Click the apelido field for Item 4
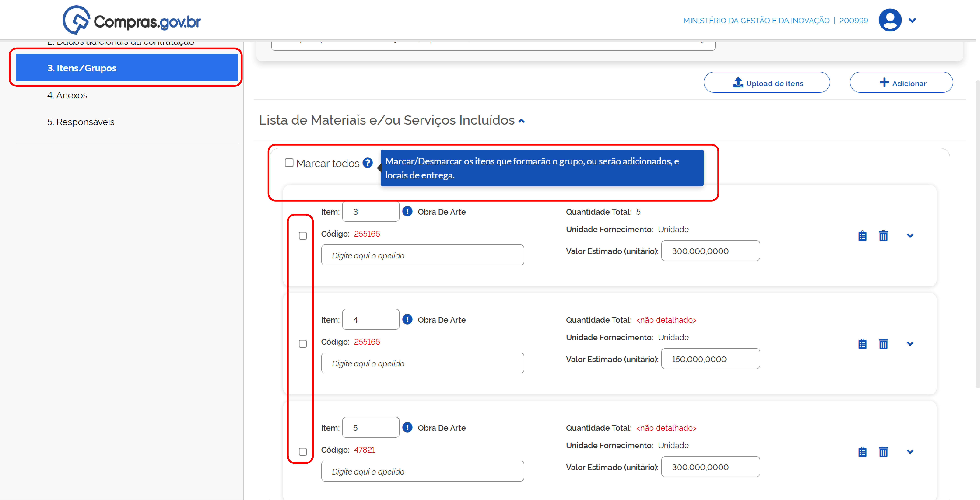This screenshot has height=500, width=980. point(423,363)
